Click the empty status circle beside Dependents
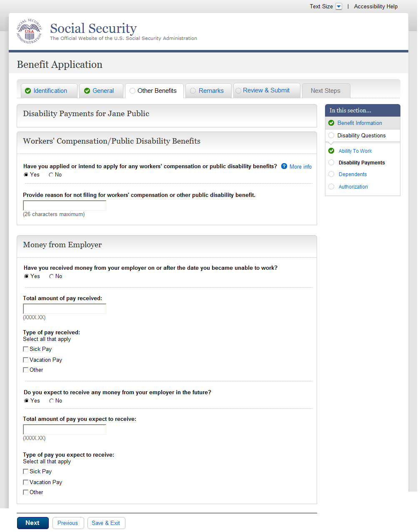The width and height of the screenshot is (420, 532). 331,174
